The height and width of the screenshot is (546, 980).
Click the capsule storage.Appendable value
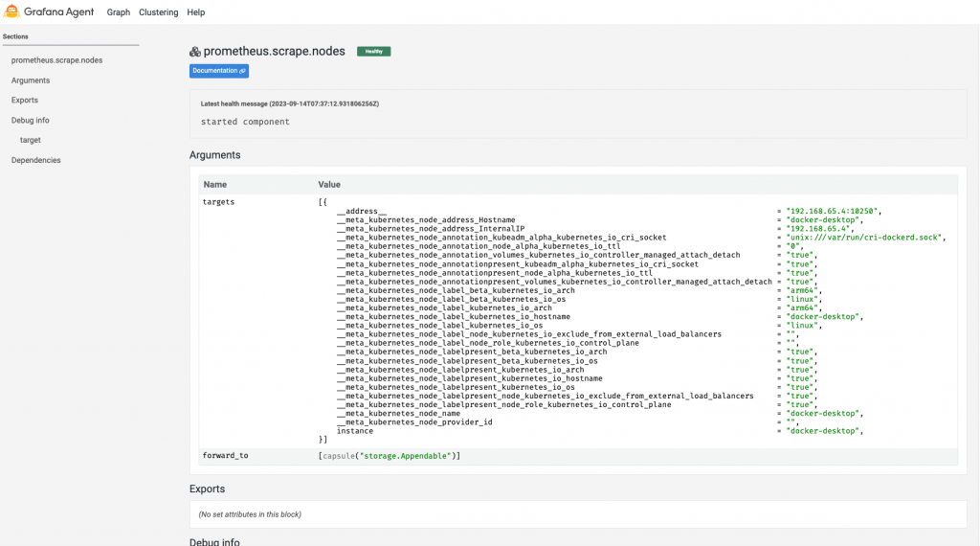390,456
